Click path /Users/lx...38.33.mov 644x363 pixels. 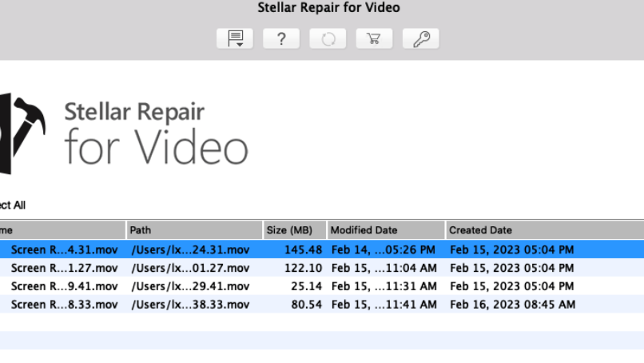(x=190, y=305)
